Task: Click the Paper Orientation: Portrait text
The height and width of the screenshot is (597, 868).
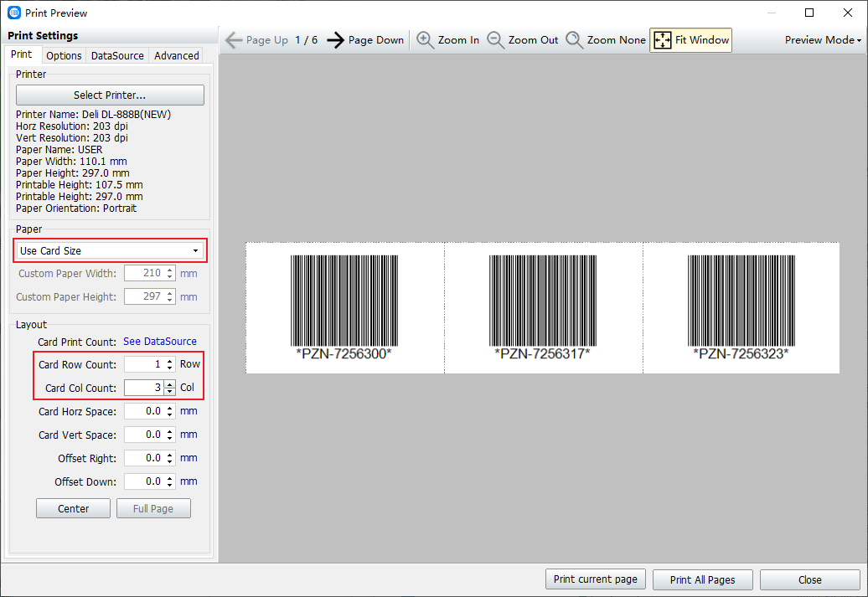Action: pos(76,208)
